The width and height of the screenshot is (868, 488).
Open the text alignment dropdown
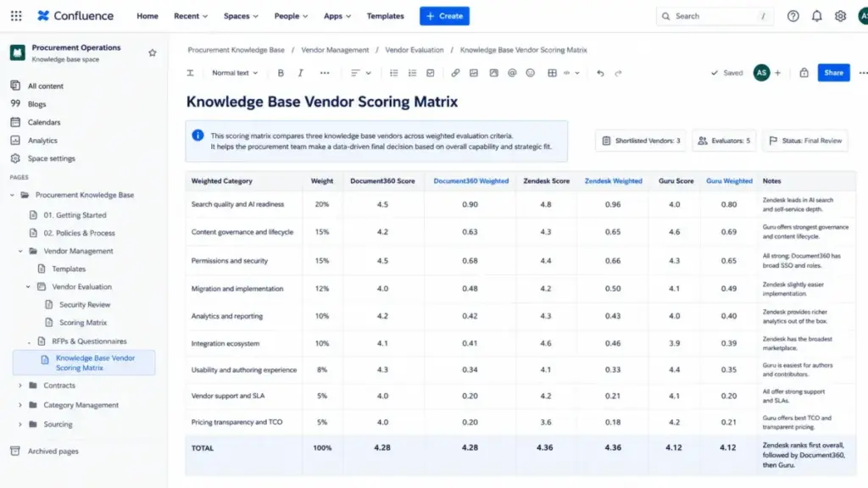(361, 73)
